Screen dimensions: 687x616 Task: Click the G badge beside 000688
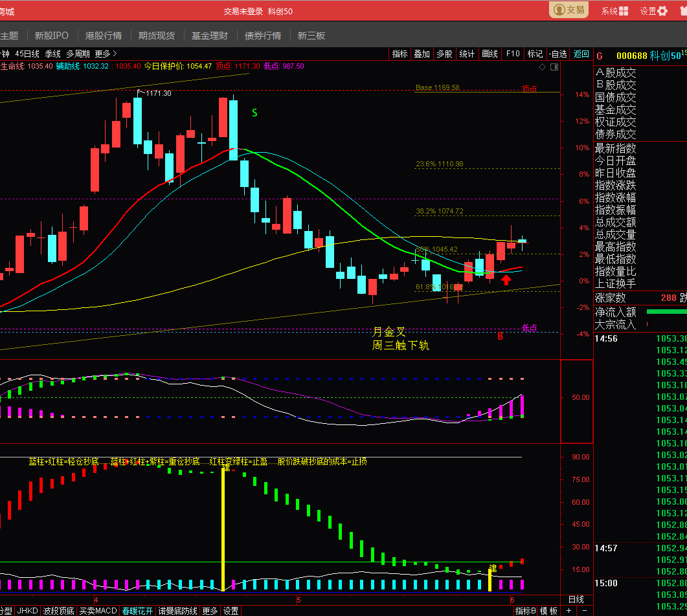coord(600,56)
